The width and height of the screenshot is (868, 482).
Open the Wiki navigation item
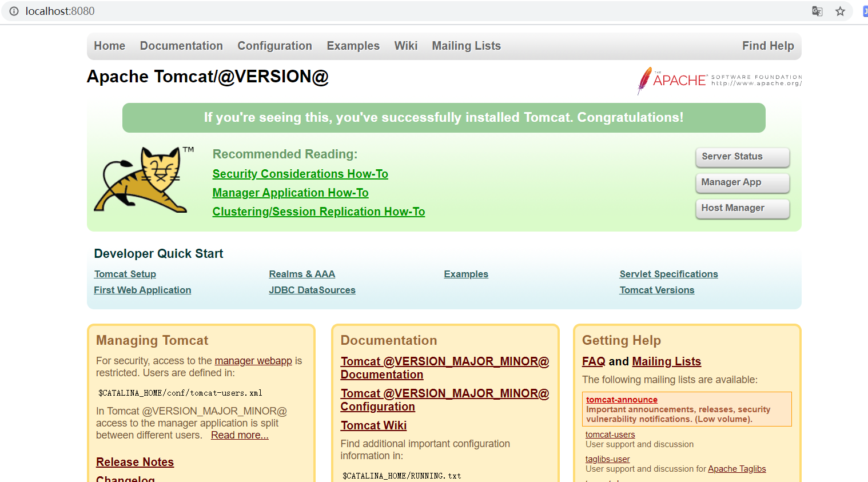pos(405,46)
